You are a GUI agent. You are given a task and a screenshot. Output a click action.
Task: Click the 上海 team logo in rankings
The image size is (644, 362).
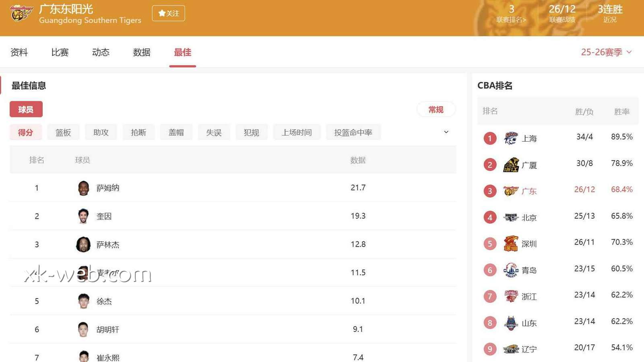511,138
